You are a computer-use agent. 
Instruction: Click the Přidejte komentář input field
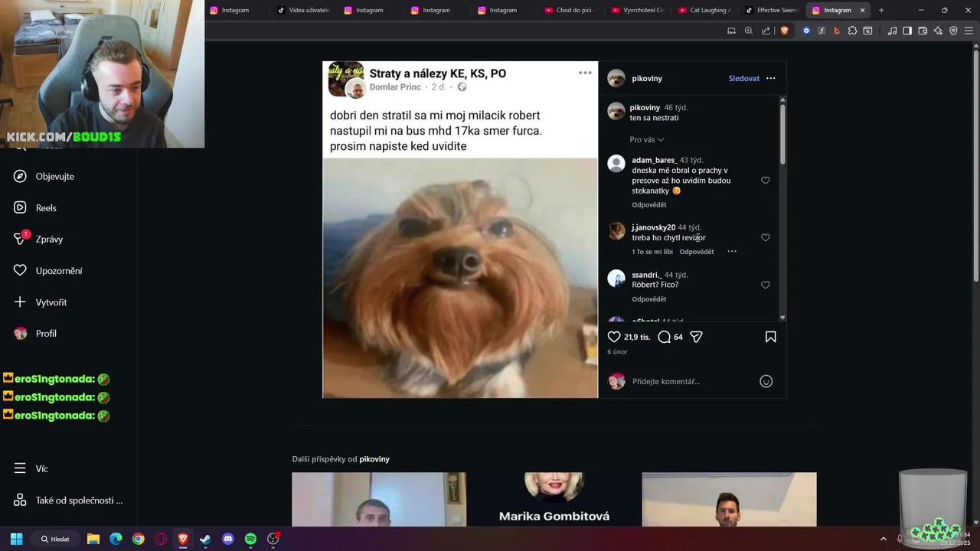click(692, 381)
